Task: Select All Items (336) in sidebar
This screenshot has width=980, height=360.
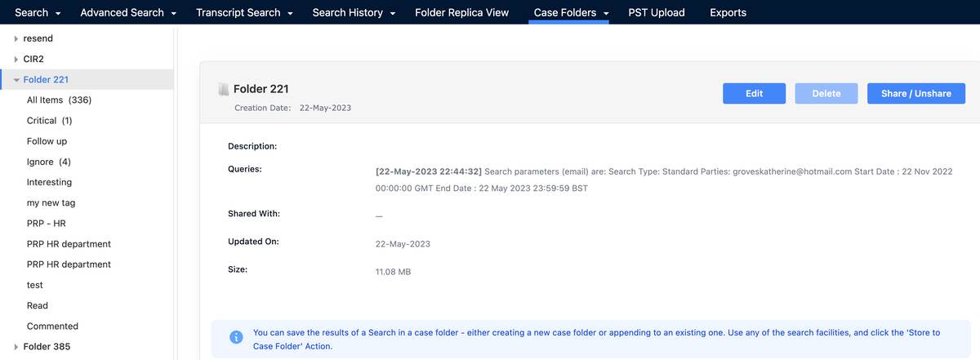Action: point(59,100)
